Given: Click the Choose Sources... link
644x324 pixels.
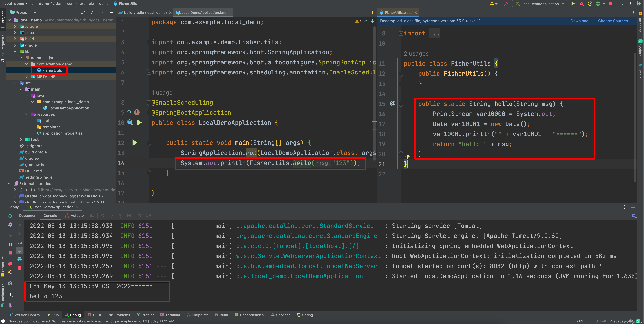Looking at the screenshot, I should pyautogui.click(x=615, y=21).
